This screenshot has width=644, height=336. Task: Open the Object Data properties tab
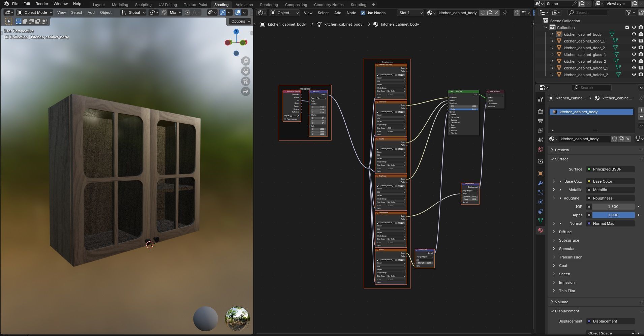point(541,221)
